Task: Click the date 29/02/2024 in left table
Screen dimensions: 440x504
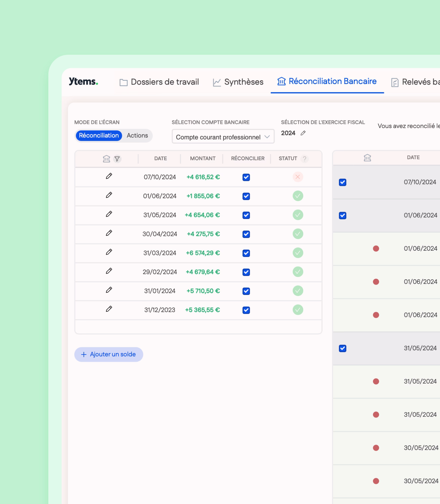Action: point(160,272)
